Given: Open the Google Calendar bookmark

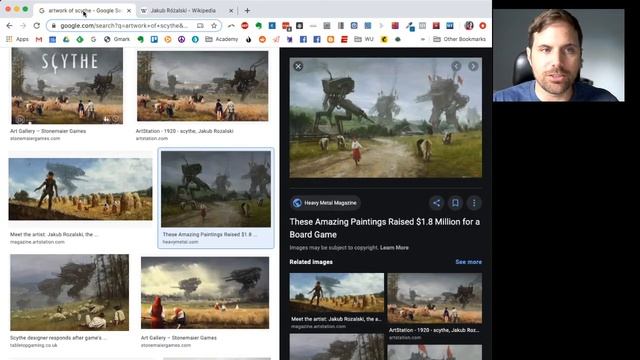Looking at the screenshot, I should [x=52, y=39].
